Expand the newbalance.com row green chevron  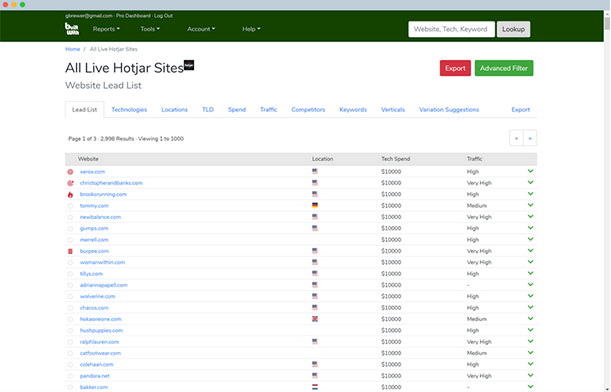tap(530, 217)
